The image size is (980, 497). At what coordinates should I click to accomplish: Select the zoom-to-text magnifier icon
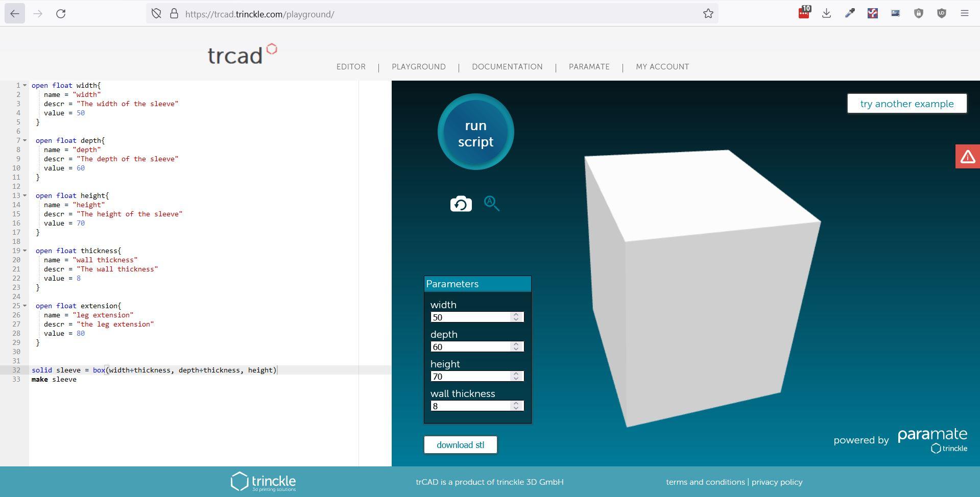click(x=491, y=203)
